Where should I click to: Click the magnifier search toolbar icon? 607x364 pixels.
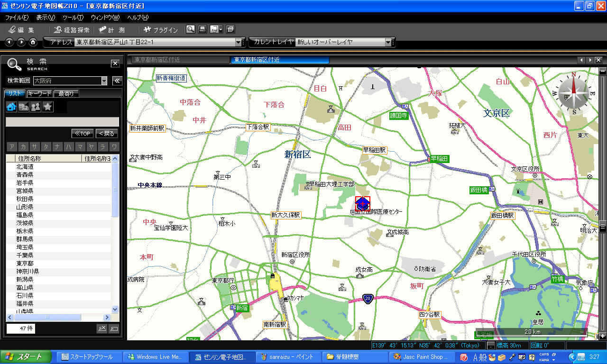pyautogui.click(x=190, y=29)
